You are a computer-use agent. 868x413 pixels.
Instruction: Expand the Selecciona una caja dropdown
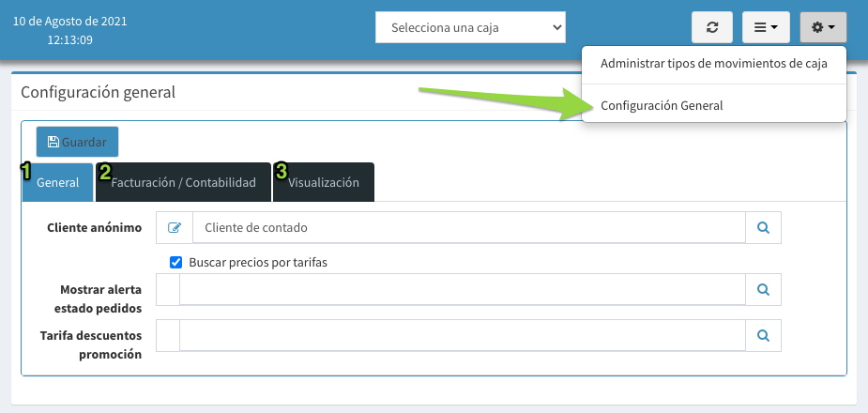pyautogui.click(x=470, y=27)
